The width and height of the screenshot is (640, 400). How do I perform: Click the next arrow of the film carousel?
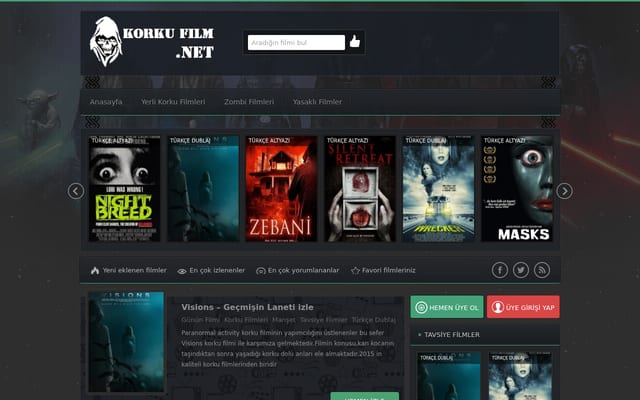pyautogui.click(x=564, y=191)
